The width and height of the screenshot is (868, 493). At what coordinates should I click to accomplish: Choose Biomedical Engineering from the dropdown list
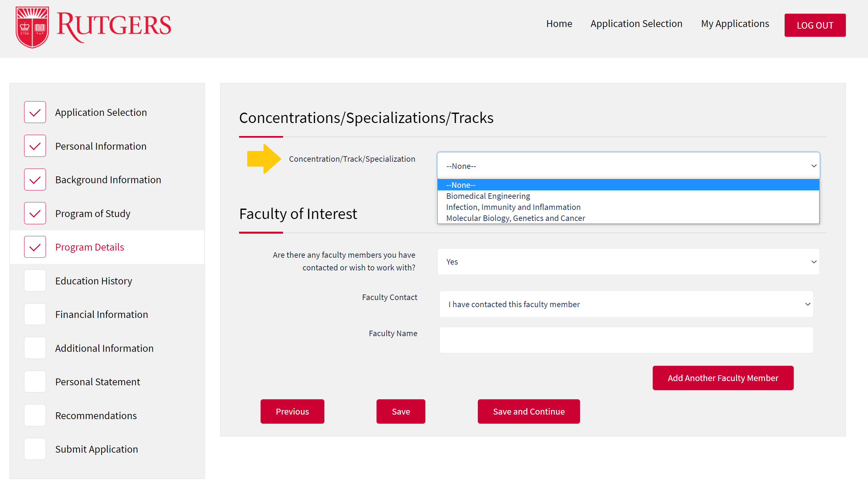coord(488,196)
